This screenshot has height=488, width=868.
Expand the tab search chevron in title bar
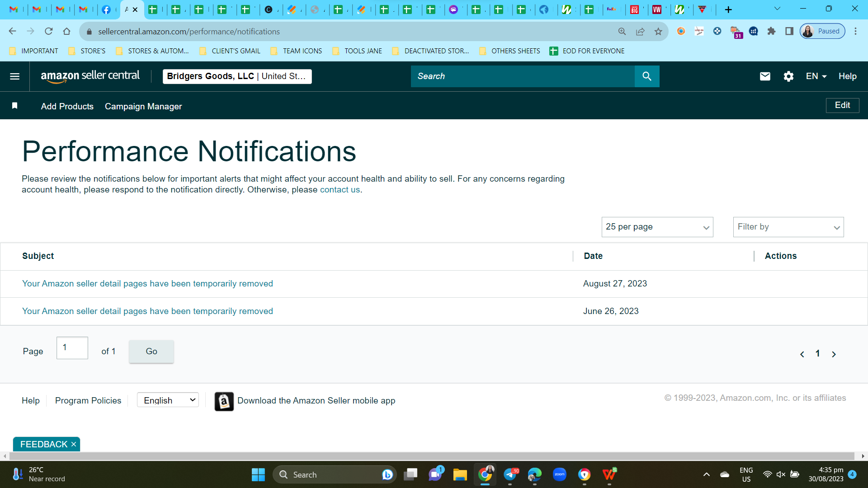point(777,9)
